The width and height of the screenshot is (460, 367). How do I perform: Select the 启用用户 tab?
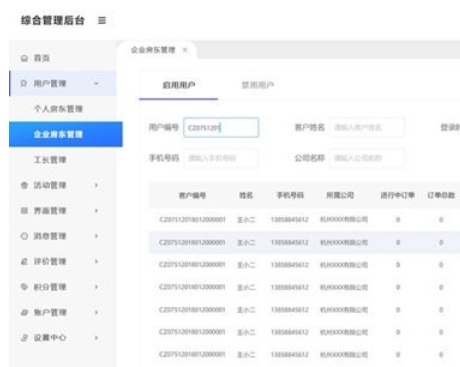[179, 85]
